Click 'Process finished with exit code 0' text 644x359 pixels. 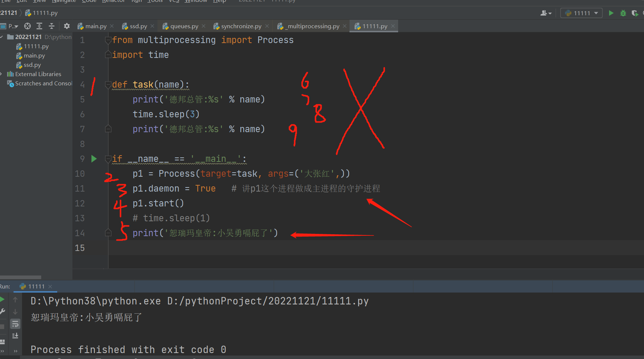tap(129, 350)
